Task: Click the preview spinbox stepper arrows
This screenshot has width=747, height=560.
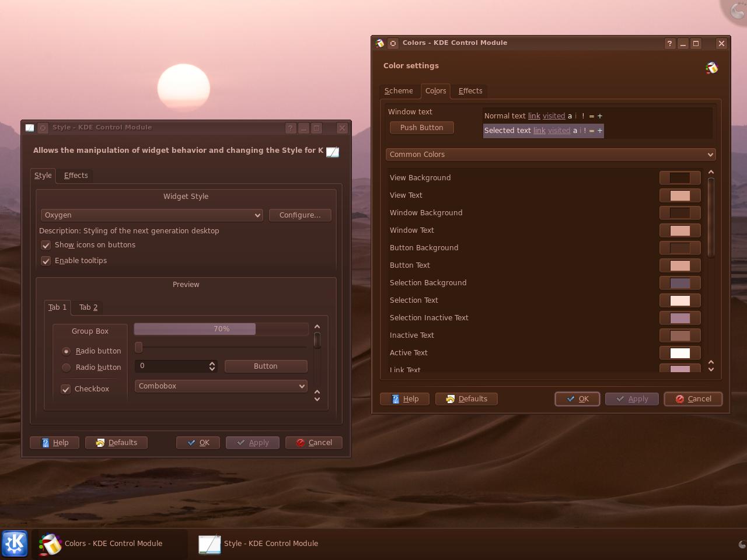Action: point(212,366)
